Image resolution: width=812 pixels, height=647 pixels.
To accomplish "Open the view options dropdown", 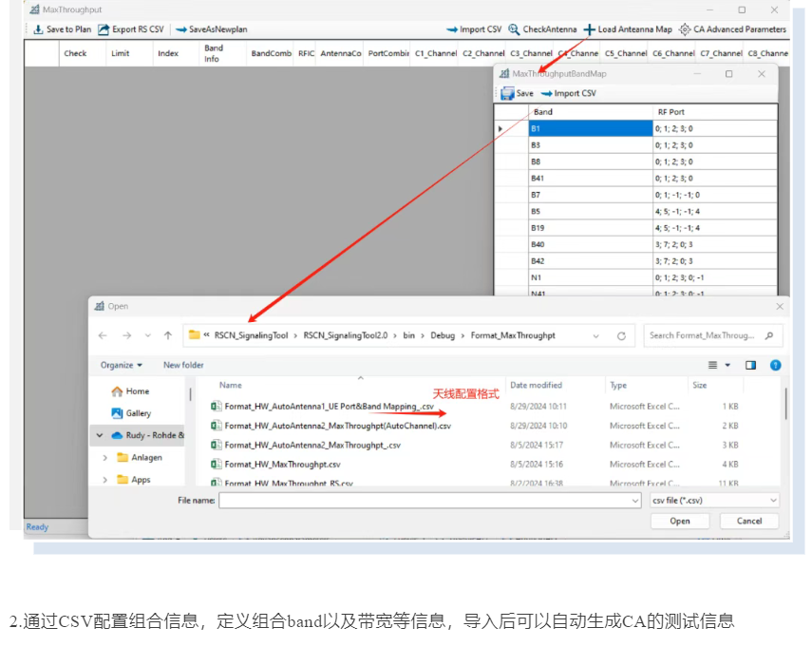I will (727, 365).
